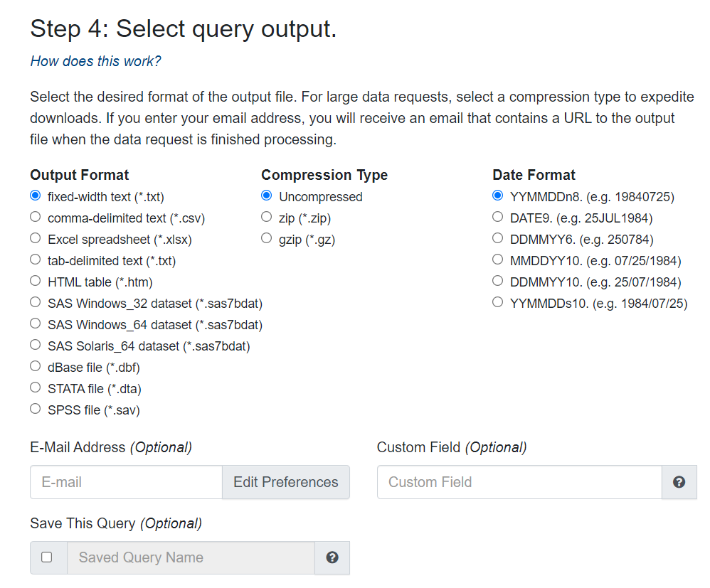This screenshot has height=588, width=710.
Task: Enable the Save This Query checkbox
Action: tap(47, 557)
